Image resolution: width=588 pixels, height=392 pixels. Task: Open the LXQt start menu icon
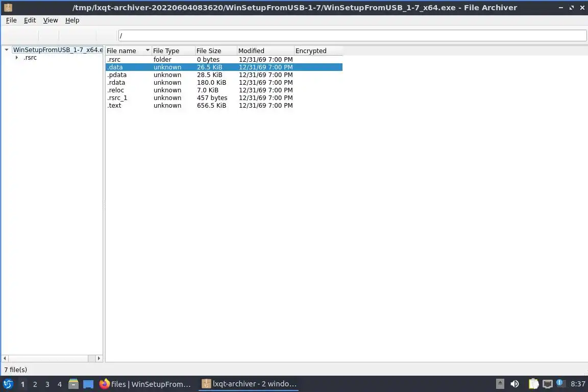click(8, 384)
